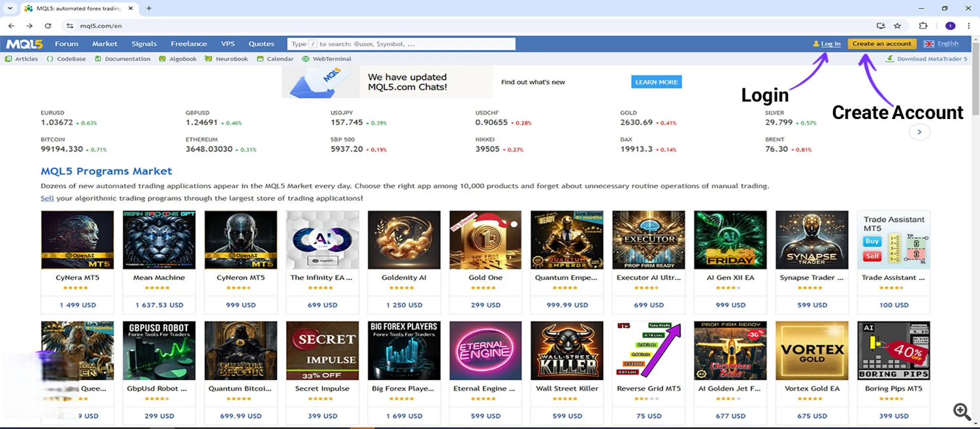Open the Calendar link
The width and height of the screenshot is (980, 429).
[275, 59]
